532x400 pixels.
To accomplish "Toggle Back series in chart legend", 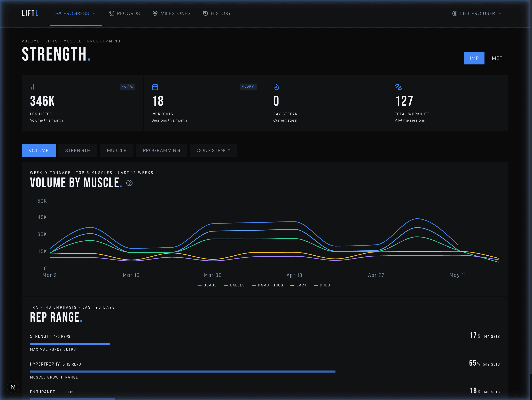I will [x=299, y=285].
